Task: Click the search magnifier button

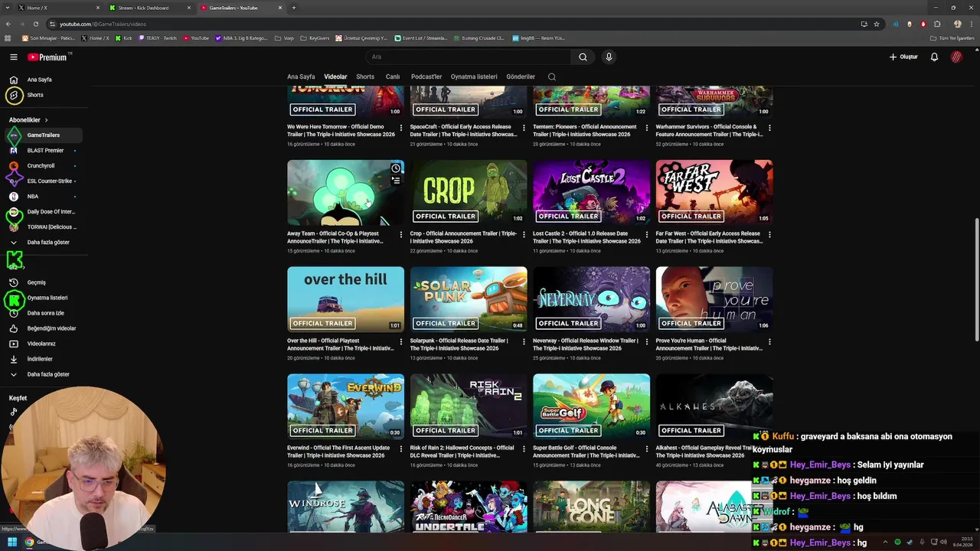Action: [583, 57]
